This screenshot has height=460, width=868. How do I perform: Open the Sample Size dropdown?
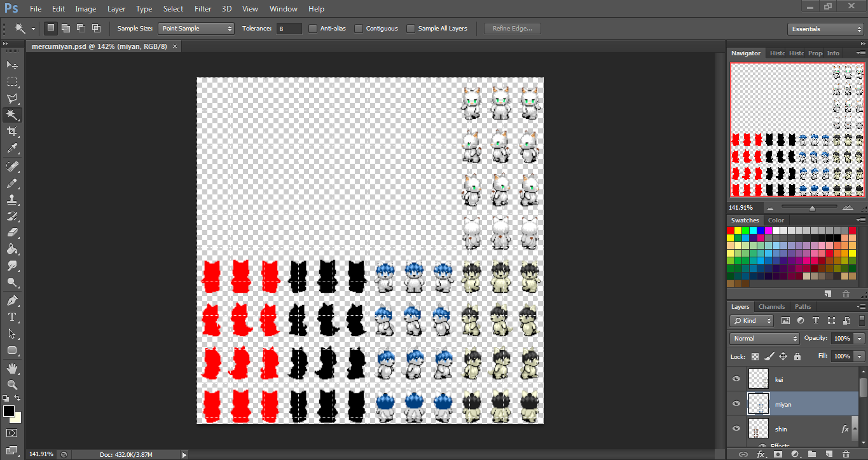196,29
